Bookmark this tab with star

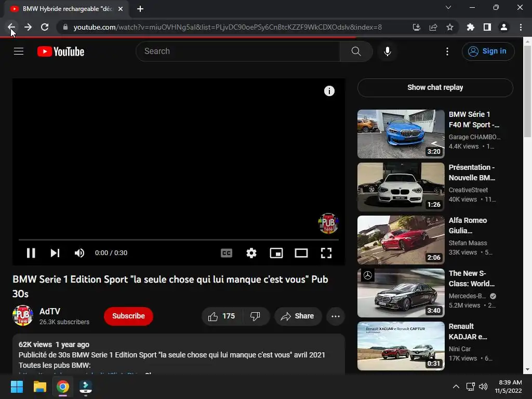(x=450, y=27)
